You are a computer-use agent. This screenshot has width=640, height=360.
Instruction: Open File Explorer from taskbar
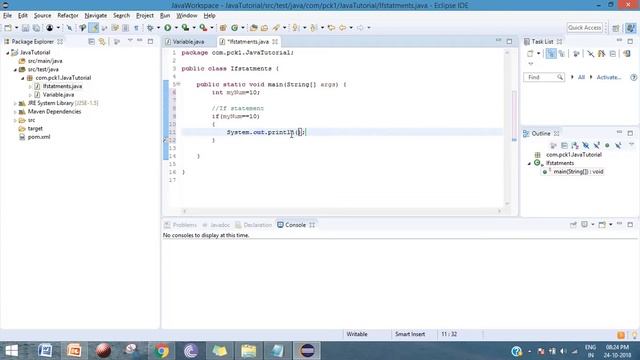tap(249, 351)
